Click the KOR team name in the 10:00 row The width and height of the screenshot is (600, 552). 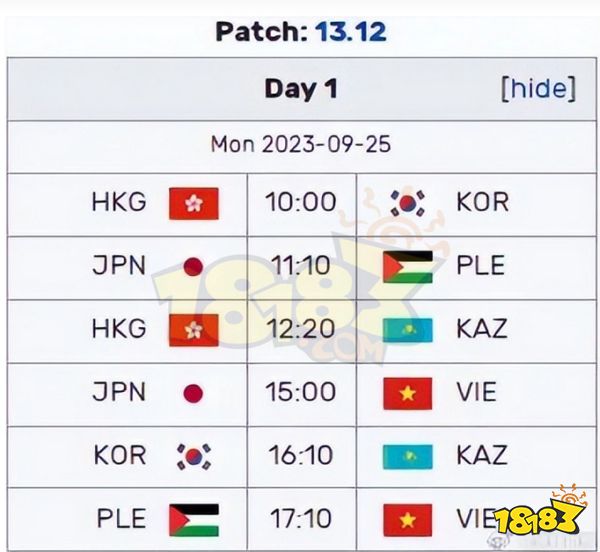tap(481, 203)
